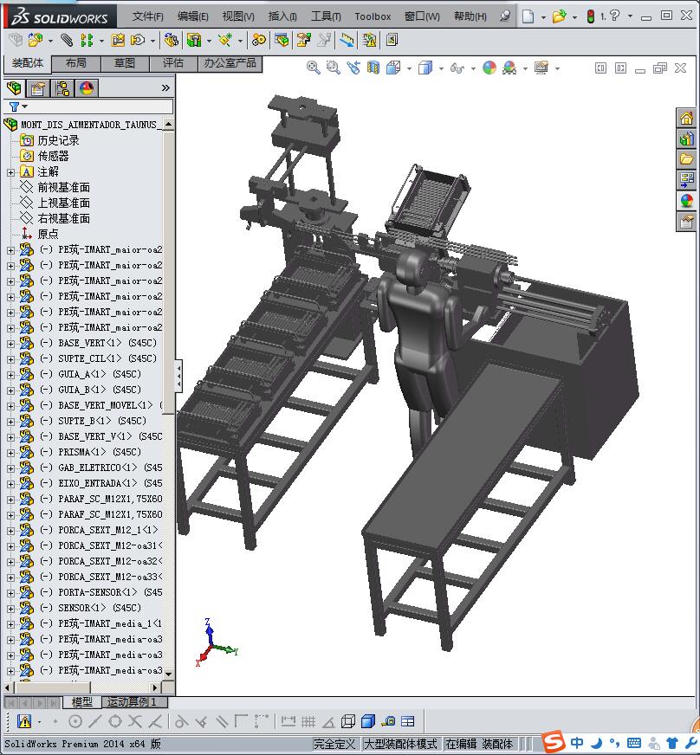The height and width of the screenshot is (755, 700).
Task: Toggle Sogou input 中 Chinese mode
Action: point(577,743)
